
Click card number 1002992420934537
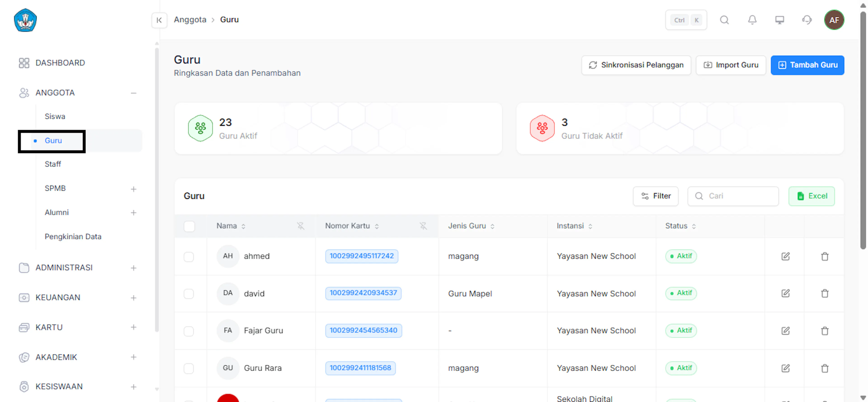(363, 293)
